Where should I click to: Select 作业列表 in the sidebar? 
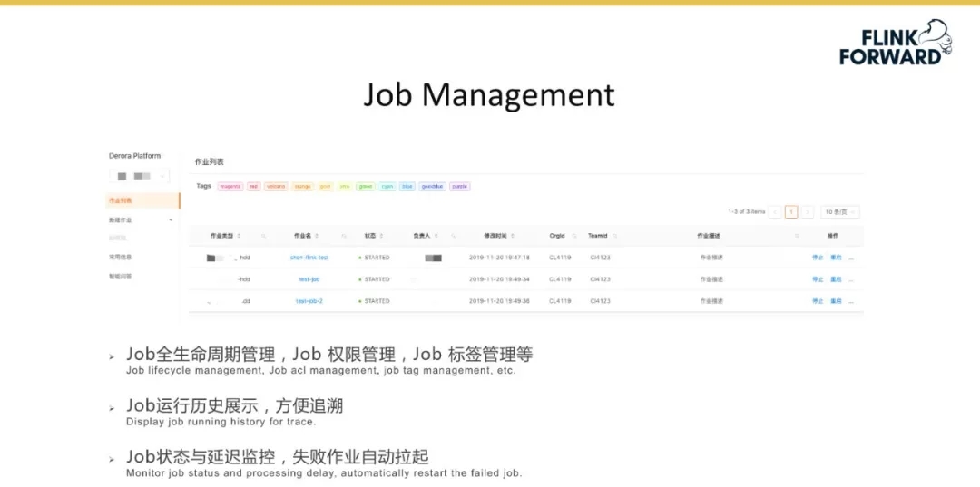tap(121, 200)
